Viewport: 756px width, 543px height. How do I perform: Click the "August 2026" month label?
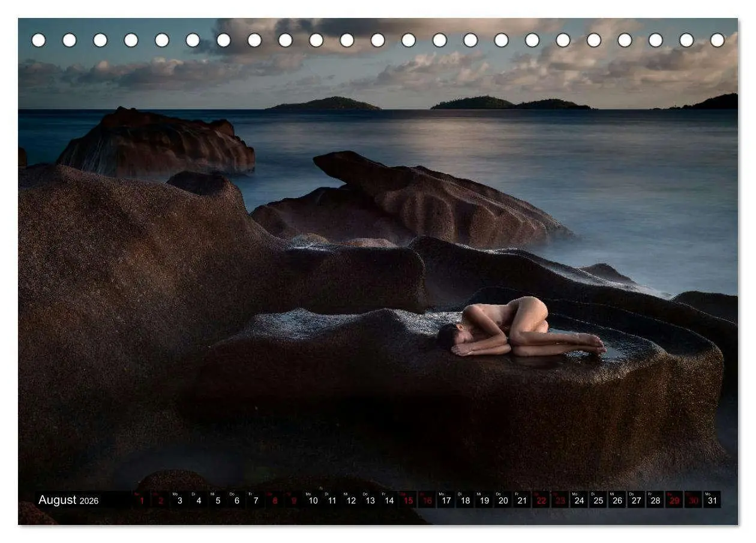point(68,500)
